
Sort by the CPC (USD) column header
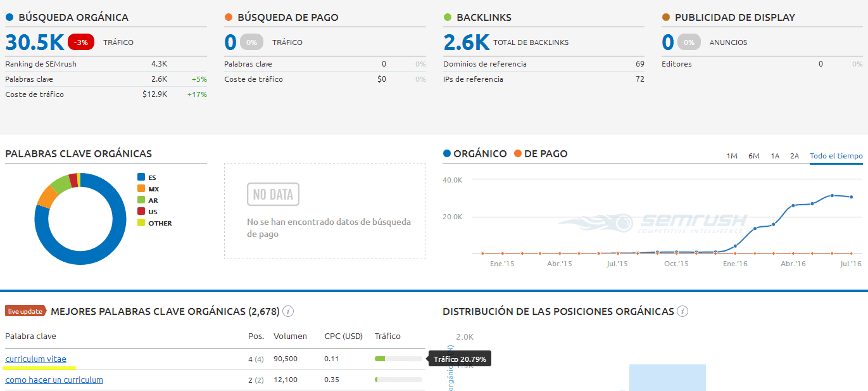[x=343, y=337]
